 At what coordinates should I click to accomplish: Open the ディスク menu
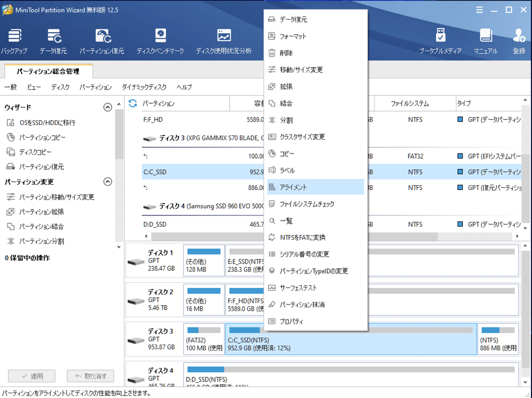pyautogui.click(x=60, y=87)
